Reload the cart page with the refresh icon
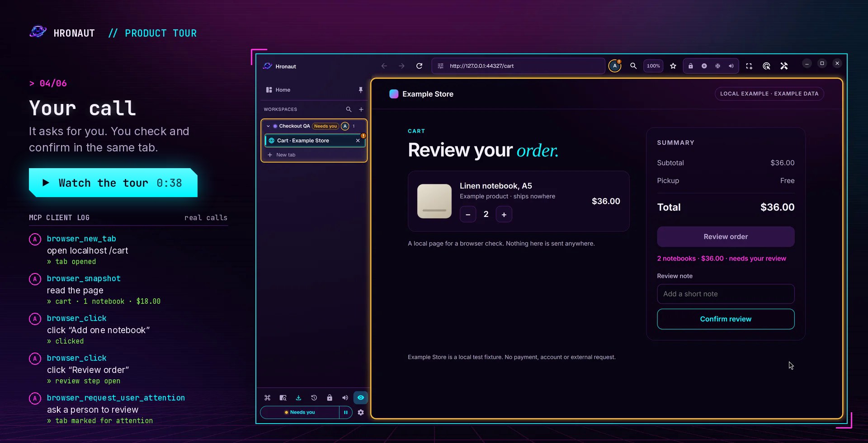 [419, 66]
